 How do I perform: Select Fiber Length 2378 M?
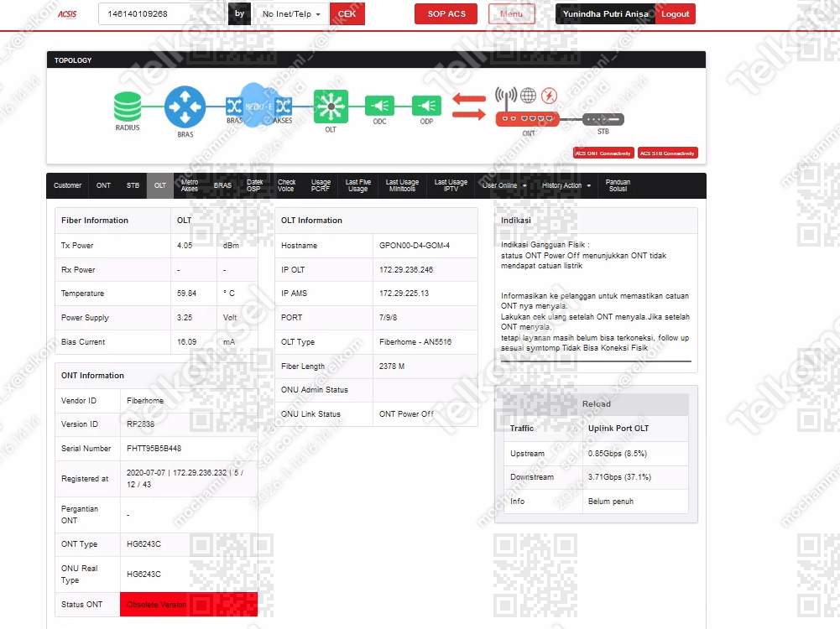coord(392,366)
